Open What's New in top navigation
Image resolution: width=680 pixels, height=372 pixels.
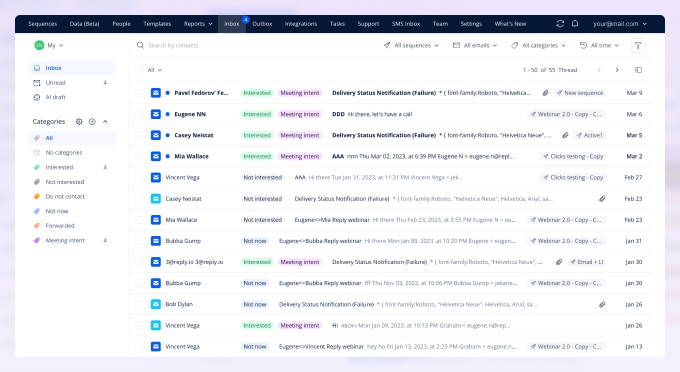[510, 24]
